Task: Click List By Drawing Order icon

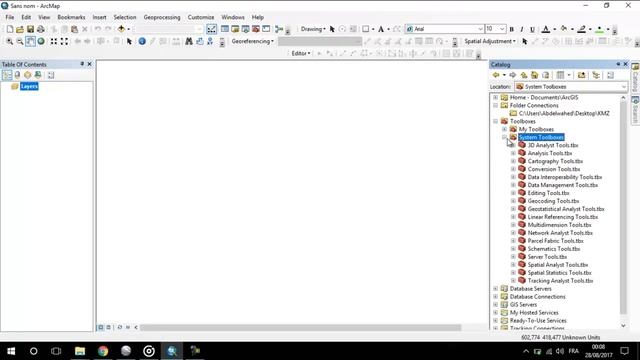Action: [x=7, y=75]
